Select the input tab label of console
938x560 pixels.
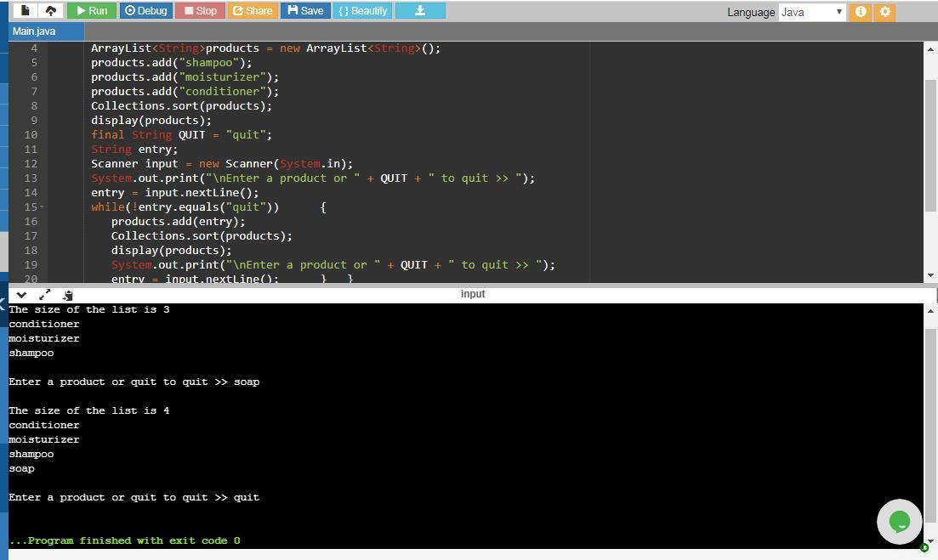coord(473,293)
